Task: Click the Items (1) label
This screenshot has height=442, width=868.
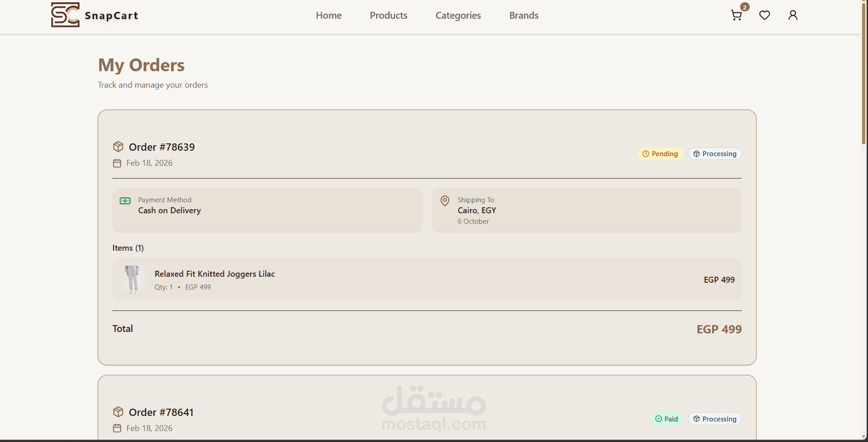Action: pyautogui.click(x=128, y=248)
